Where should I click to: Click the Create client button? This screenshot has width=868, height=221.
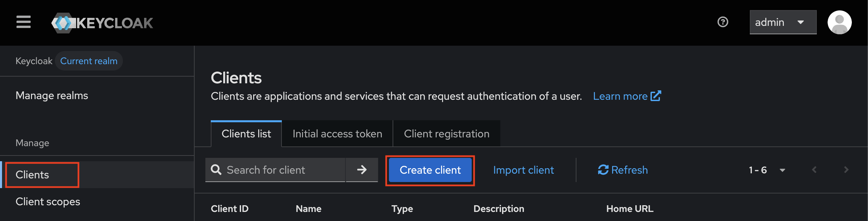[430, 170]
